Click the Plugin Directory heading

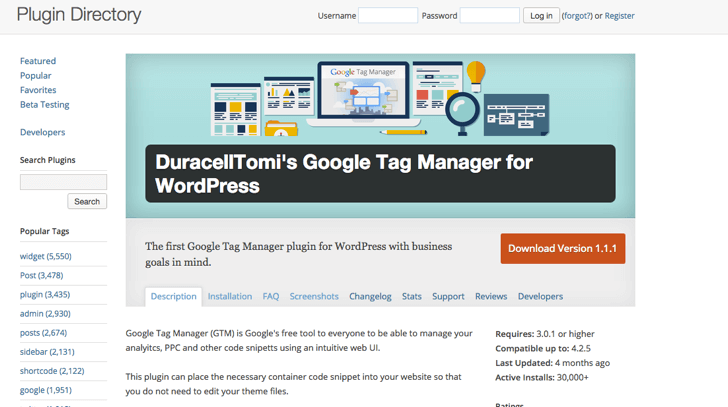pos(79,15)
